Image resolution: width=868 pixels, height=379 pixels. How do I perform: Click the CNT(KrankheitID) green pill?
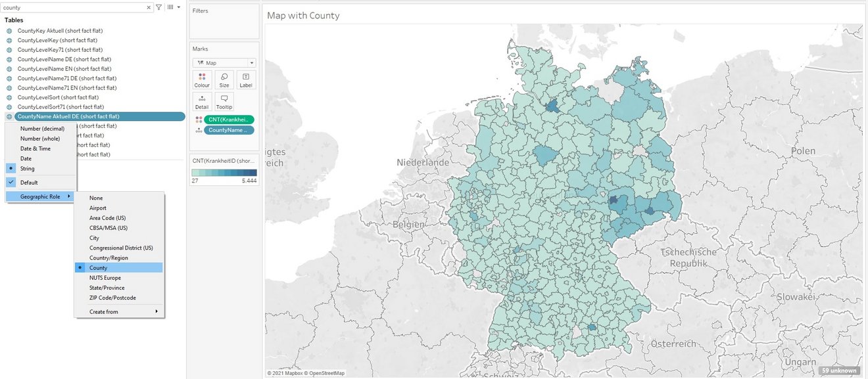(x=228, y=120)
